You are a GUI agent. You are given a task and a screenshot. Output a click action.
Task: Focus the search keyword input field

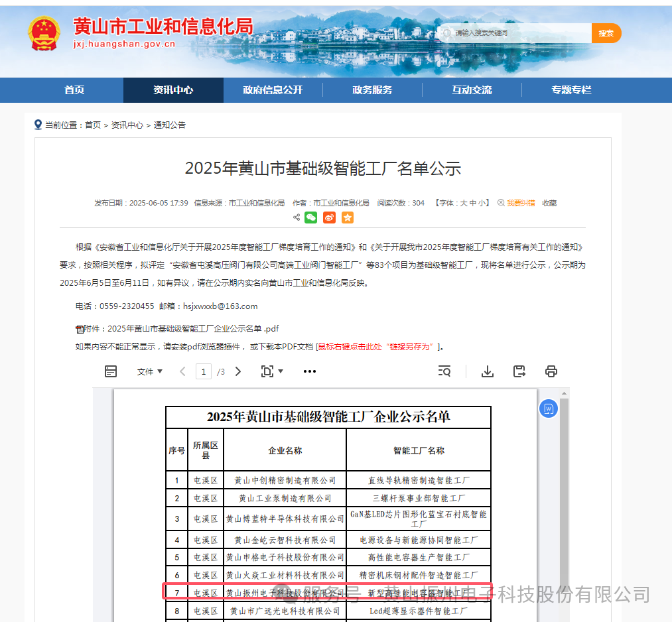tap(514, 33)
